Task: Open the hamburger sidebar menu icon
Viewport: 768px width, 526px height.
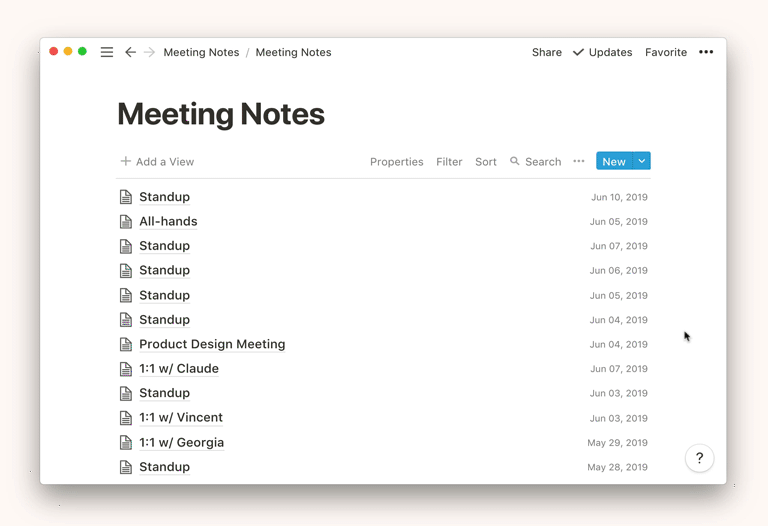Action: 107,52
